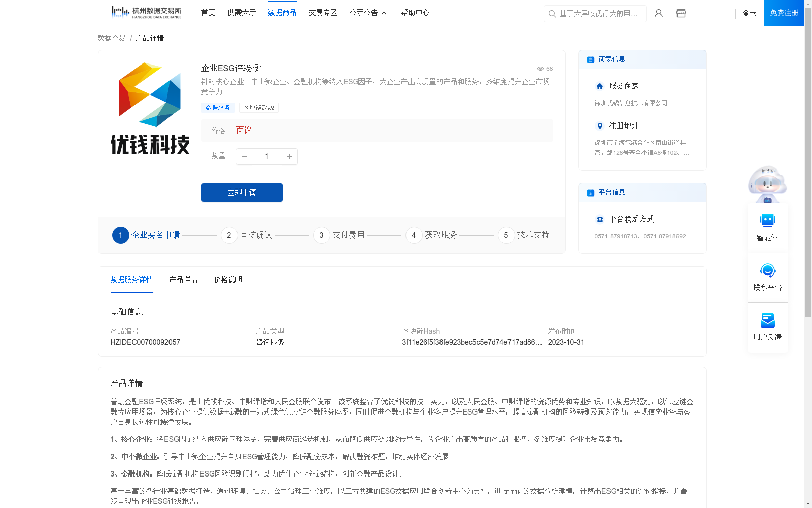
Task: Expand the 公示公告 dropdown menu
Action: 368,13
